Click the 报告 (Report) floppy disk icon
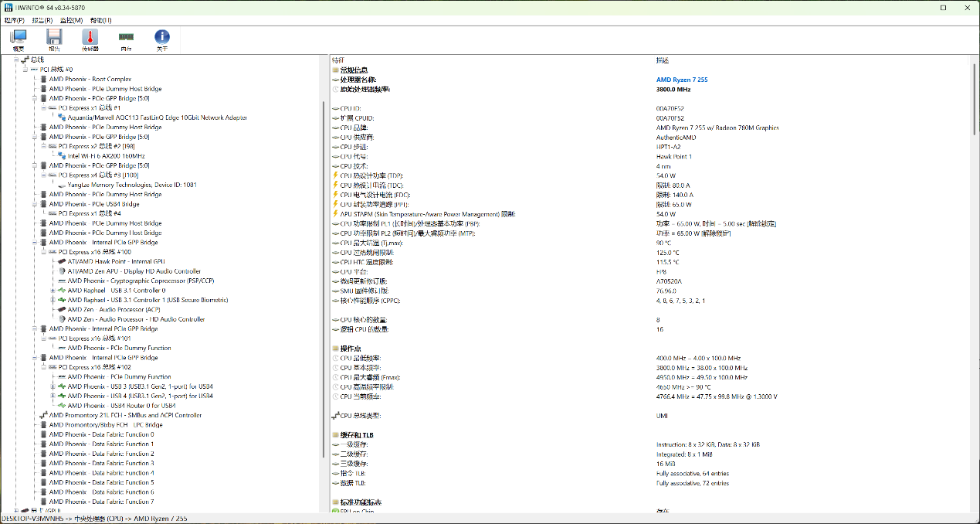This screenshot has width=980, height=524. coord(54,38)
